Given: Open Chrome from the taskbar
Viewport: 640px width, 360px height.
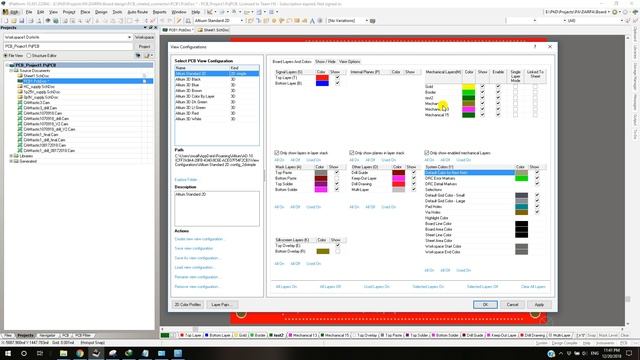Looking at the screenshot, I should (80, 353).
